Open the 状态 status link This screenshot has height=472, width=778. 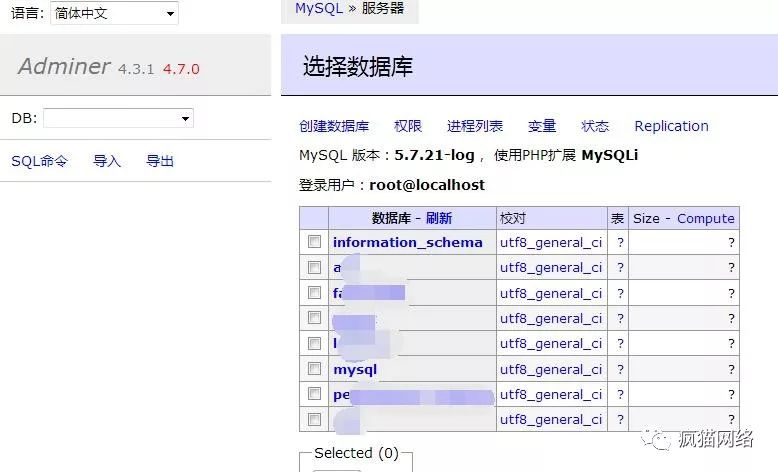point(594,126)
